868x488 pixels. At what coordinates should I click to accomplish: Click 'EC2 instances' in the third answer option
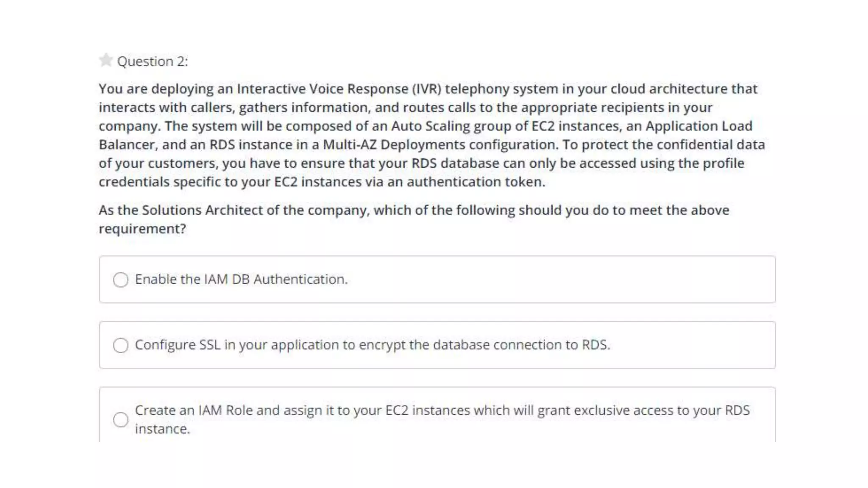pos(427,410)
